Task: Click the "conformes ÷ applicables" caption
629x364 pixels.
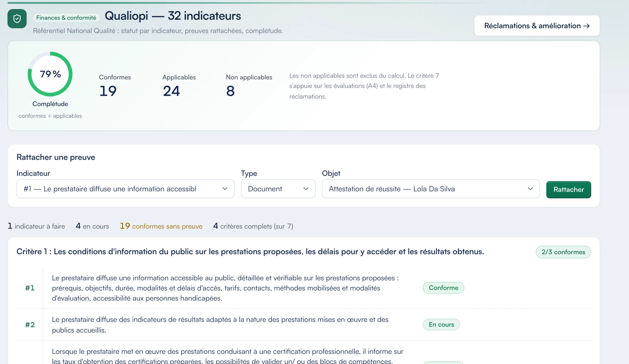Action: (50, 116)
